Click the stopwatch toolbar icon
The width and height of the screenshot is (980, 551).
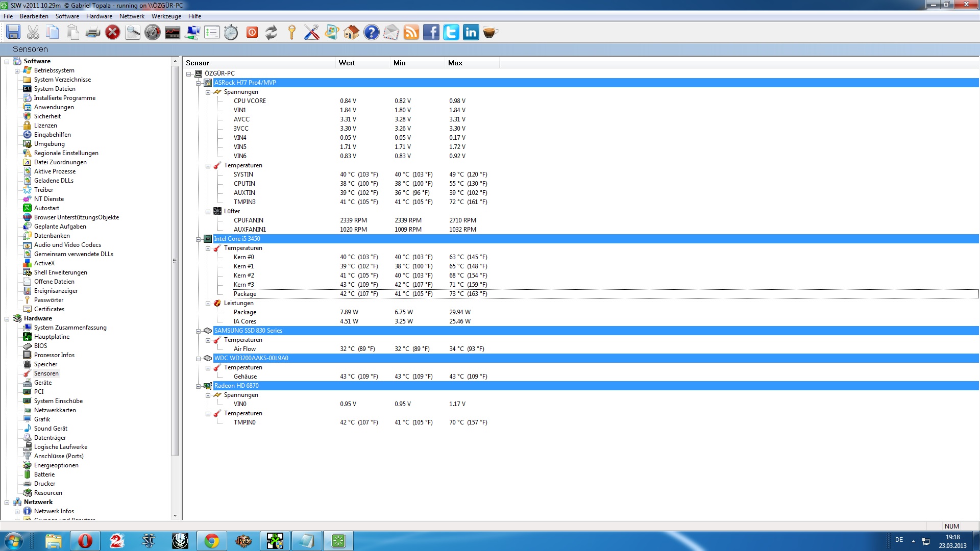click(231, 33)
